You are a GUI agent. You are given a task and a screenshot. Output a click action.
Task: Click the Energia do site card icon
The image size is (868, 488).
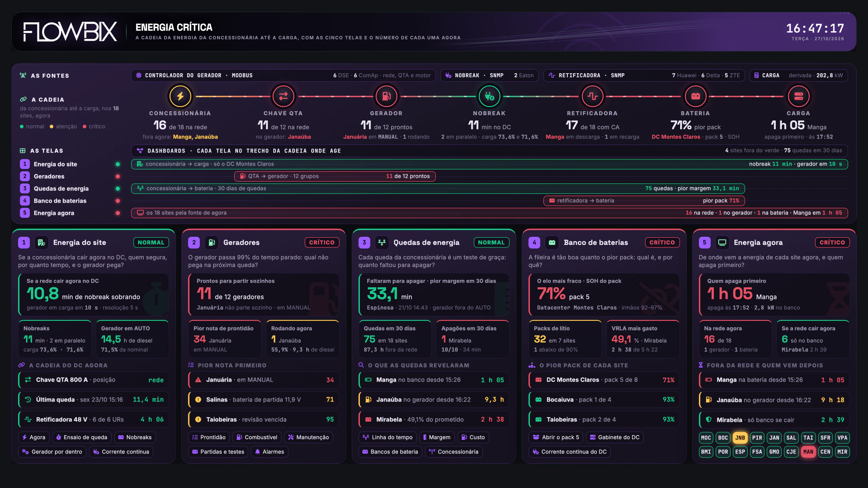click(41, 242)
